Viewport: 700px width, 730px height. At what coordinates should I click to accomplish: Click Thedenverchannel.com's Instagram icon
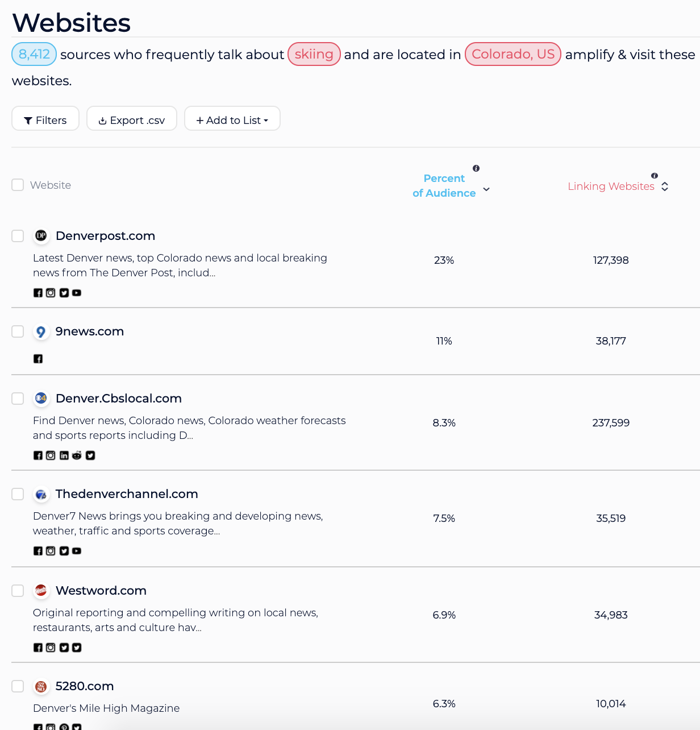pyautogui.click(x=51, y=551)
